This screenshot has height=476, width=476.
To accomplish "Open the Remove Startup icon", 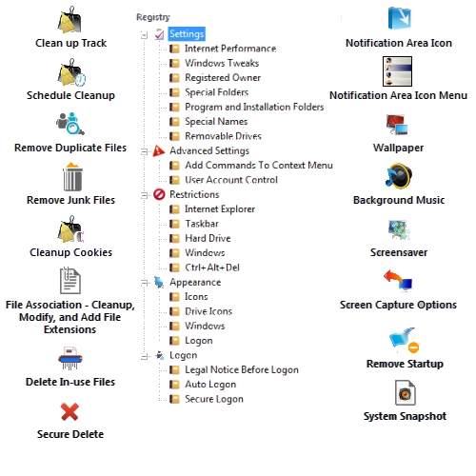I will point(405,340).
